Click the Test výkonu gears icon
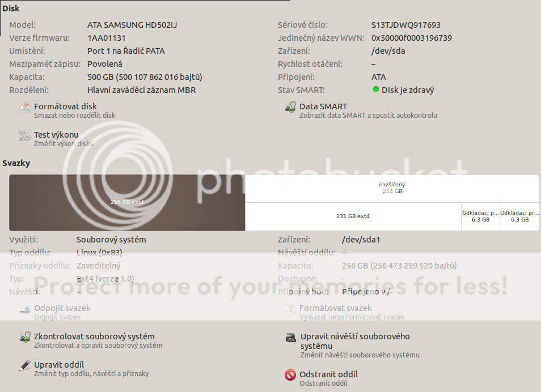This screenshot has height=392, width=541. pyautogui.click(x=25, y=135)
